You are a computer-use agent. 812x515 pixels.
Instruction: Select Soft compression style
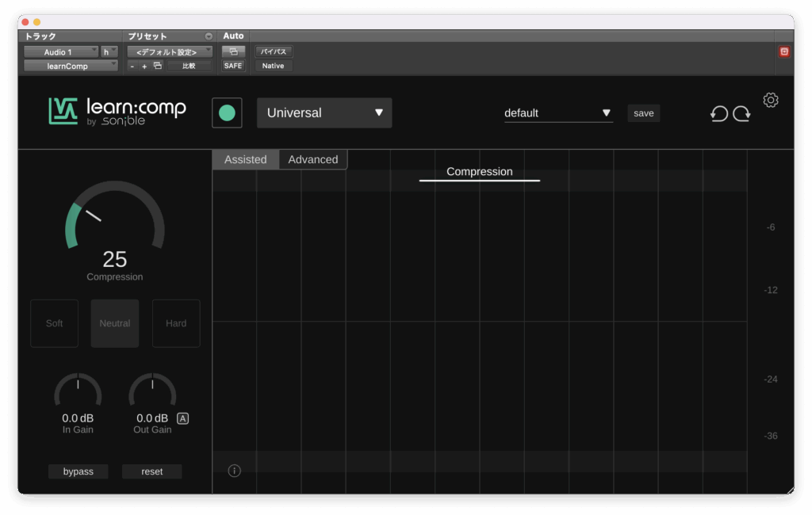point(55,323)
